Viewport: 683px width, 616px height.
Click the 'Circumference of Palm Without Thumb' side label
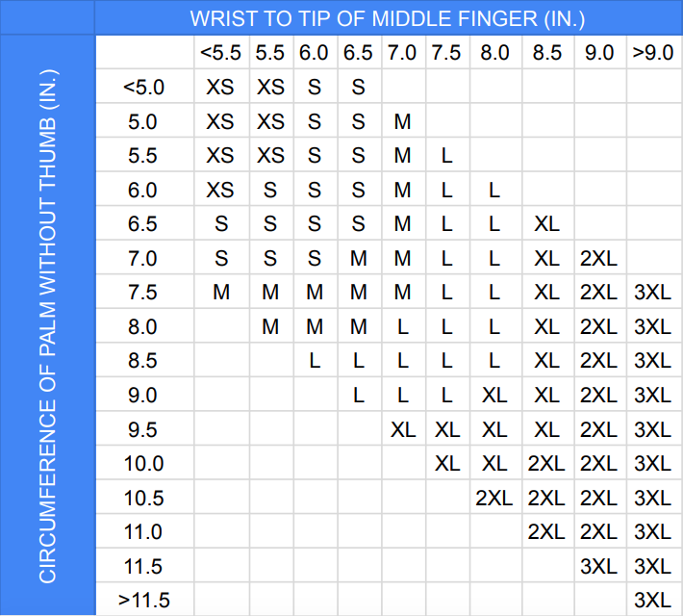(x=47, y=326)
